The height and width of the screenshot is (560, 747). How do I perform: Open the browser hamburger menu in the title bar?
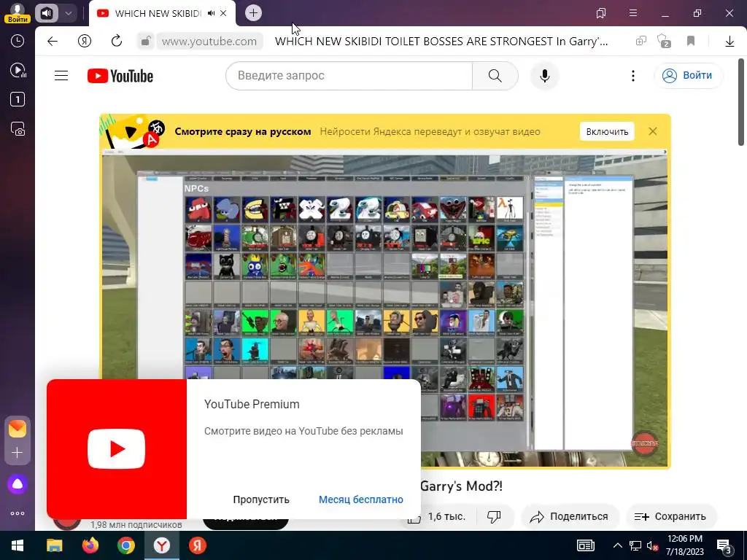click(633, 13)
